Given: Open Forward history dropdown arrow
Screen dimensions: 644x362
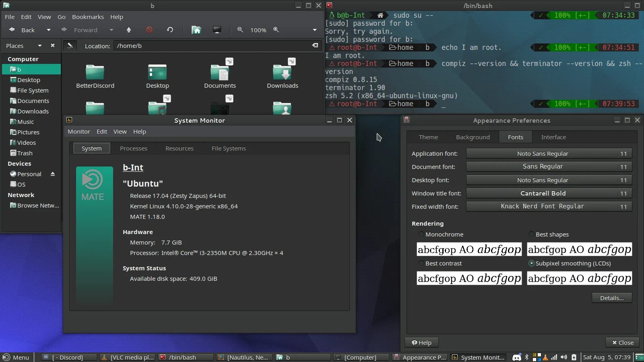Looking at the screenshot, I should tap(111, 30).
